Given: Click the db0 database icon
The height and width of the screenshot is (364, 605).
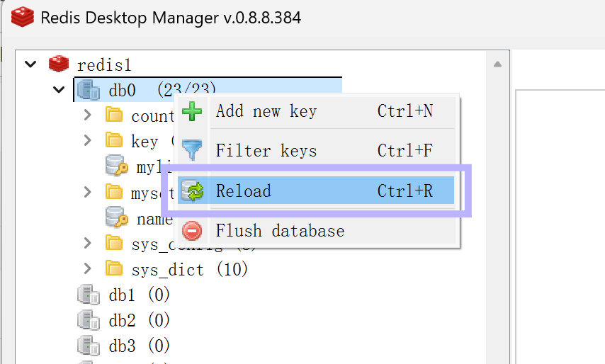Looking at the screenshot, I should pos(89,90).
